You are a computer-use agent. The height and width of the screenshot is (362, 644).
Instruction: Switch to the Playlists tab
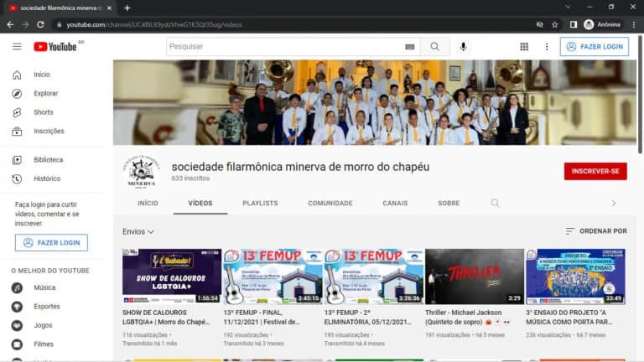[260, 204]
